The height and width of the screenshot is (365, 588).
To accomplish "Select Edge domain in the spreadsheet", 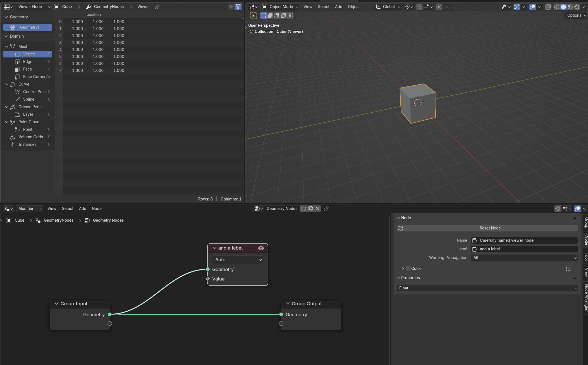I will click(x=28, y=62).
